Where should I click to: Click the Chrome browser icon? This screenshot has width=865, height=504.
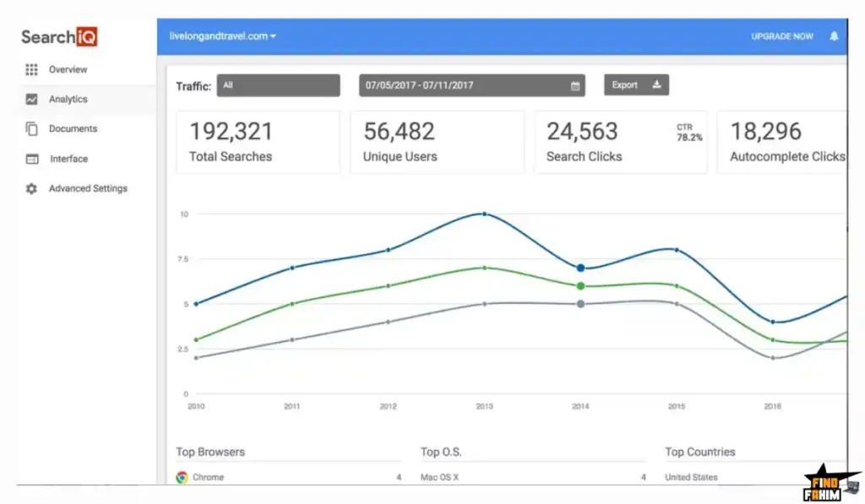coord(182,477)
